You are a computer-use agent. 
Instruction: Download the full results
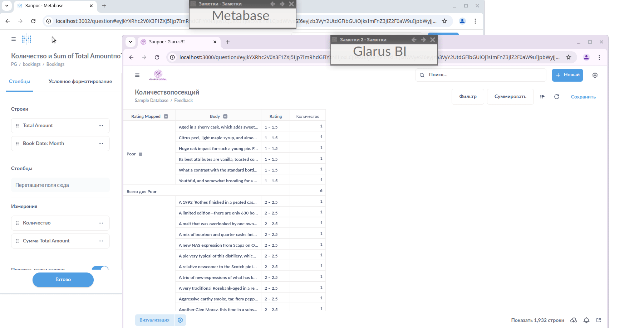[574, 320]
